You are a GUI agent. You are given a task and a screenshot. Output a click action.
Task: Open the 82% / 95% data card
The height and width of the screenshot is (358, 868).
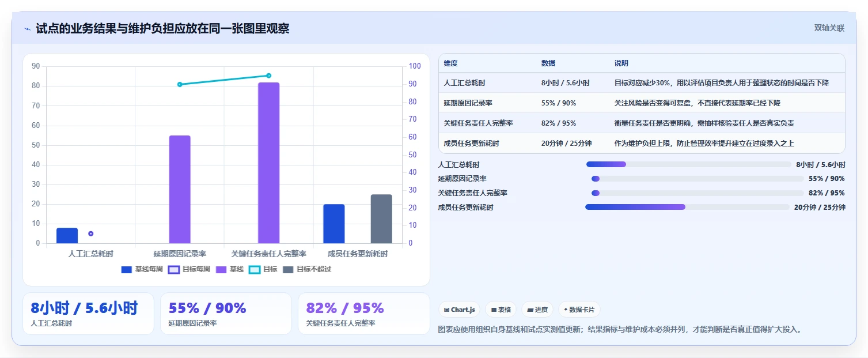pos(364,314)
